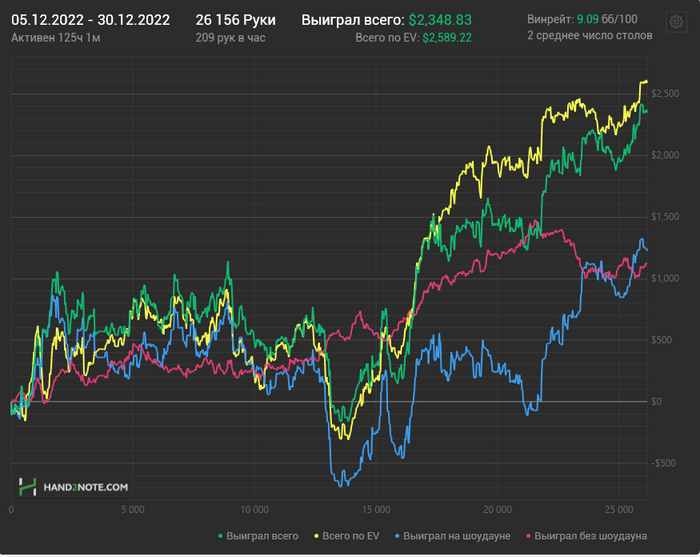Click the $500 y-axis label
The height and width of the screenshot is (557, 700).
coord(662,340)
